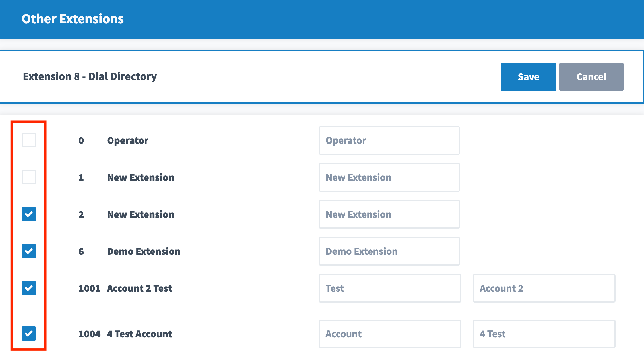Click the extension number 6

point(81,251)
